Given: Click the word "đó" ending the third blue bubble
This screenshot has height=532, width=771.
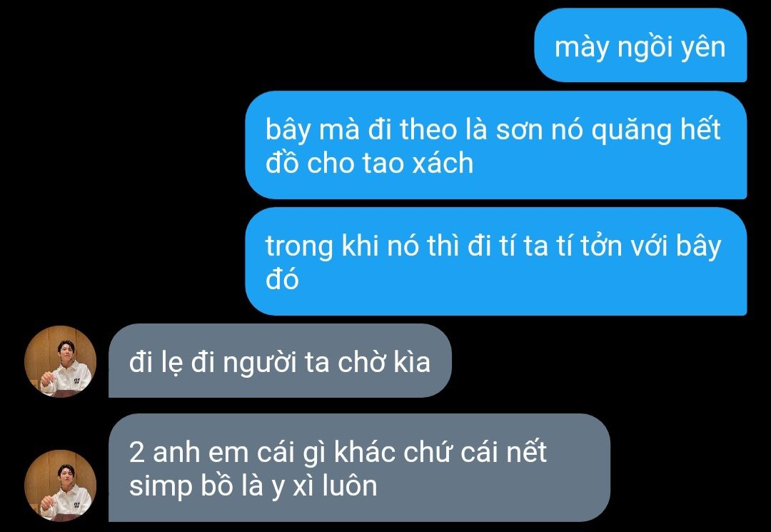Looking at the screenshot, I should (x=282, y=278).
